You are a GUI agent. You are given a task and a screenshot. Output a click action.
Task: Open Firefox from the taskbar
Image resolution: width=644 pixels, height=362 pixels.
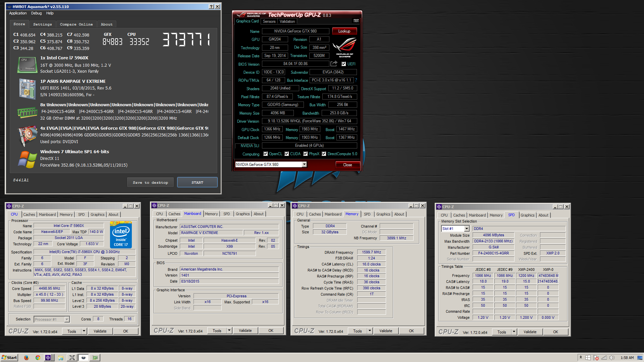pos(26,358)
